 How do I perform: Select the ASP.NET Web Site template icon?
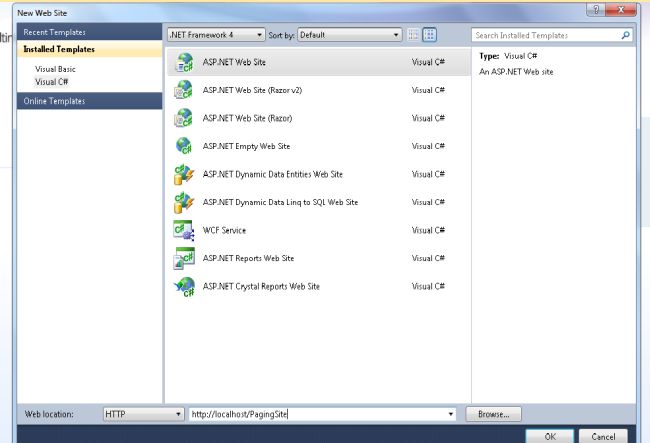point(184,63)
